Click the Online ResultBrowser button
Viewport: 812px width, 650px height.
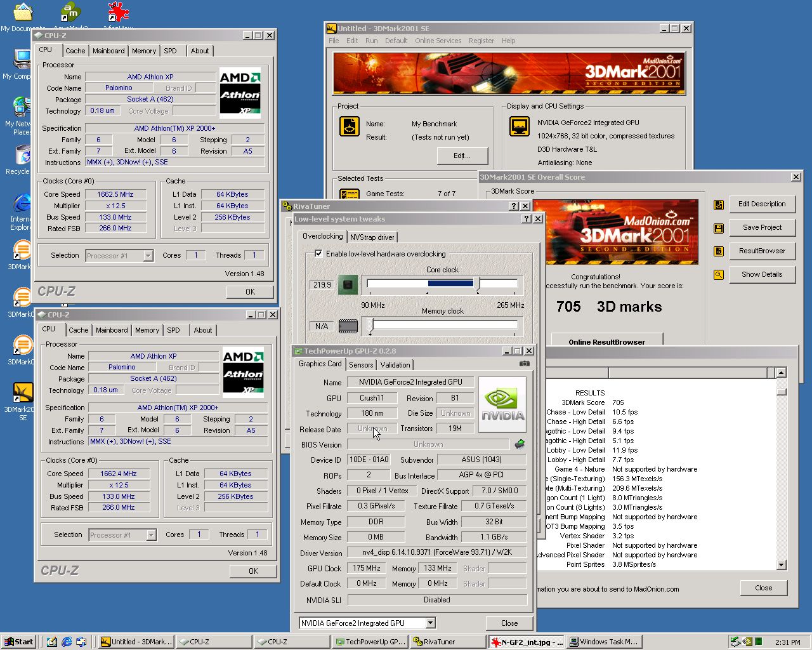click(606, 340)
